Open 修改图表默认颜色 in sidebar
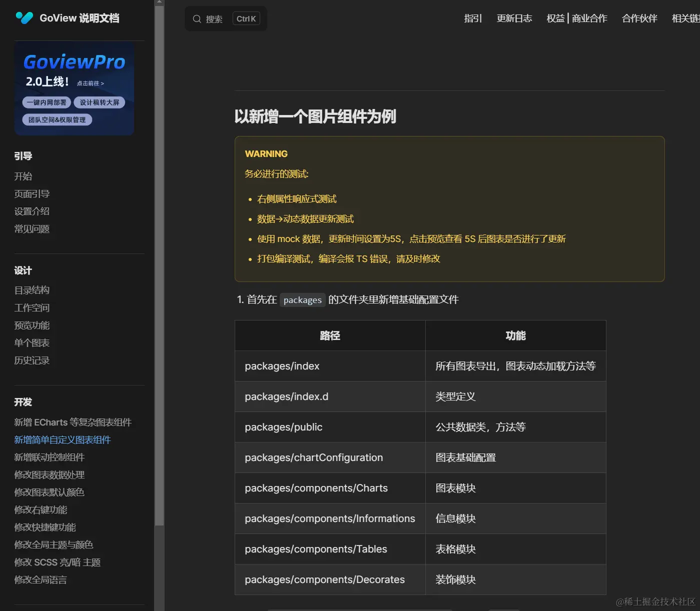This screenshot has width=700, height=611. tap(50, 492)
